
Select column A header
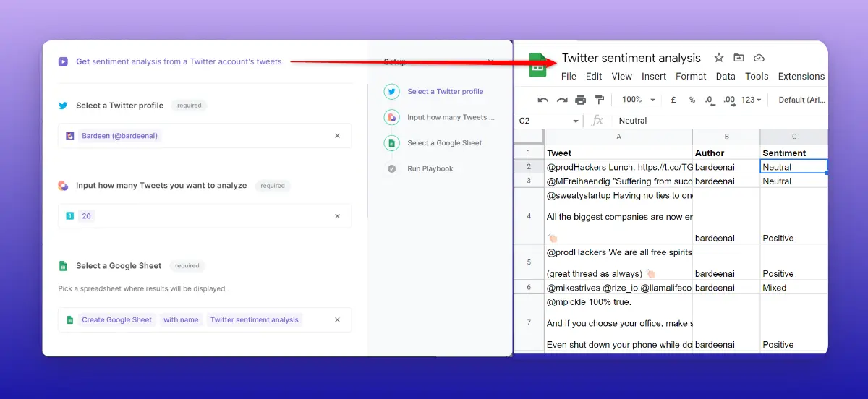click(x=618, y=137)
